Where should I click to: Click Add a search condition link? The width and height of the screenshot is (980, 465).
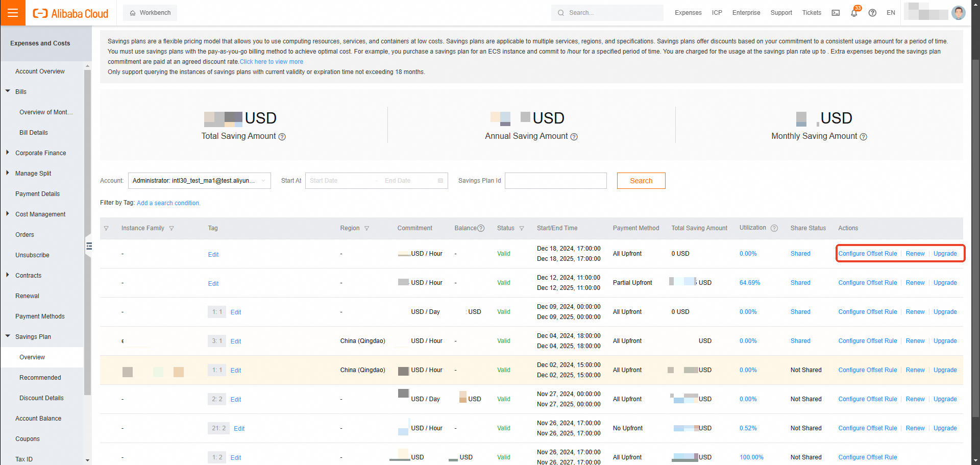(x=168, y=203)
